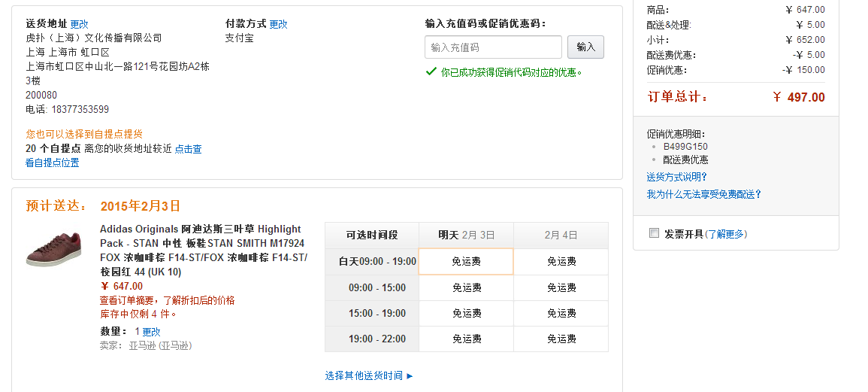Click promo code B499G150 text
This screenshot has width=868, height=392.
(685, 147)
